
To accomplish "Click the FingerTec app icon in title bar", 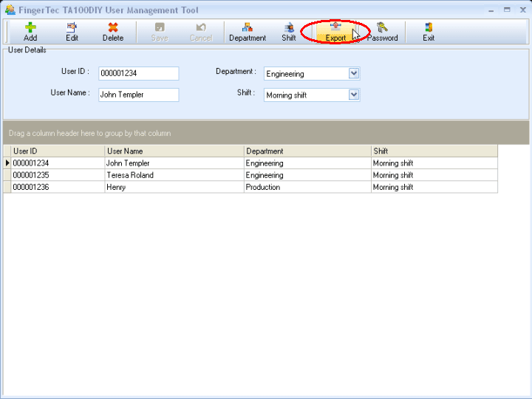I will click(x=10, y=10).
